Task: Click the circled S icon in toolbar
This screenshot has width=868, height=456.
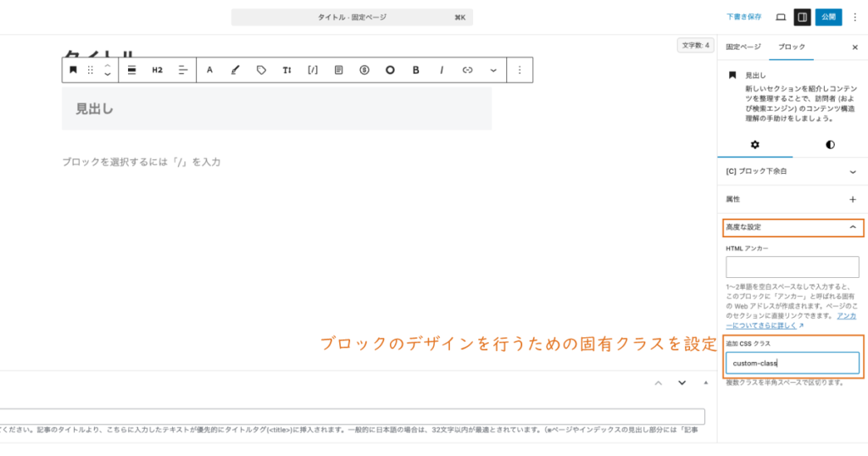Action: click(x=364, y=70)
